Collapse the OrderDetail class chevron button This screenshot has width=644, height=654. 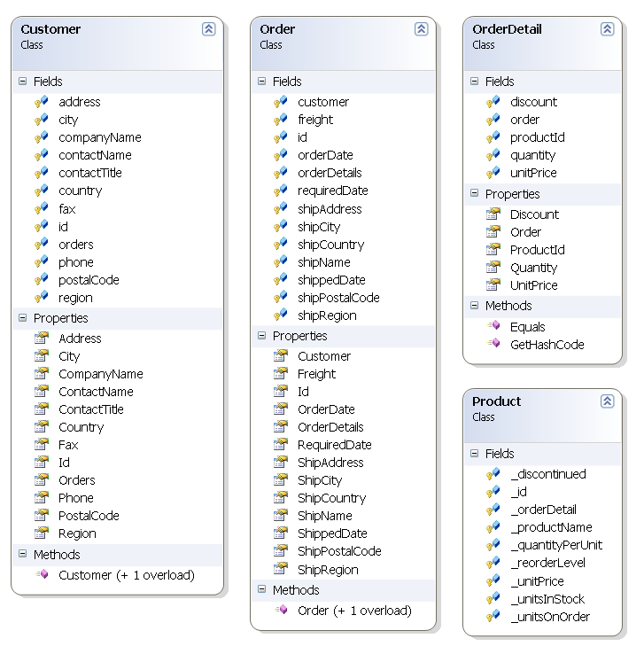coord(607,29)
